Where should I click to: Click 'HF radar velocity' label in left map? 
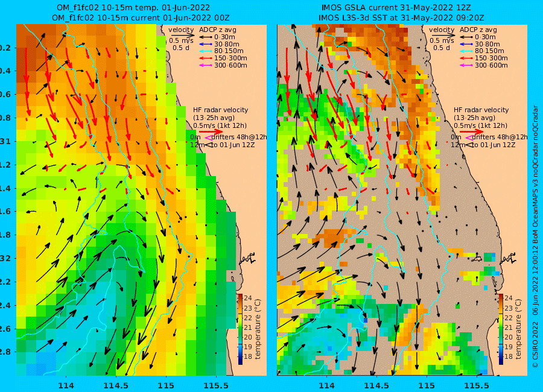click(x=221, y=110)
